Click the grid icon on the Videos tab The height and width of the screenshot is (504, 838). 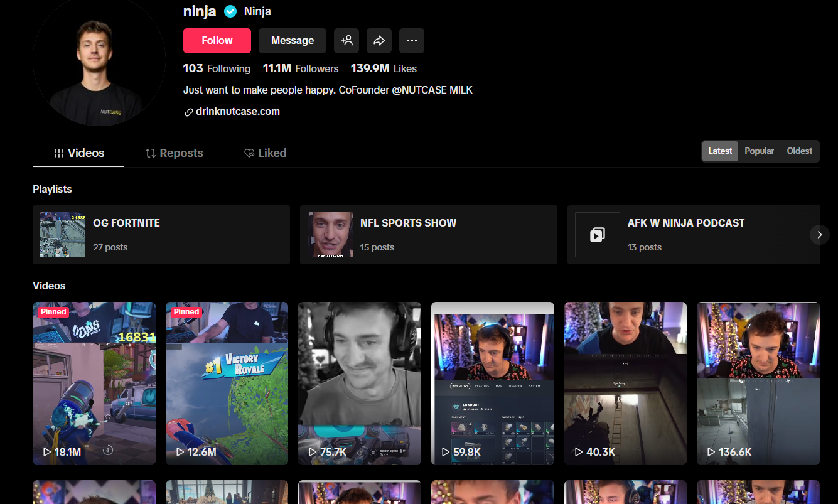tap(60, 153)
